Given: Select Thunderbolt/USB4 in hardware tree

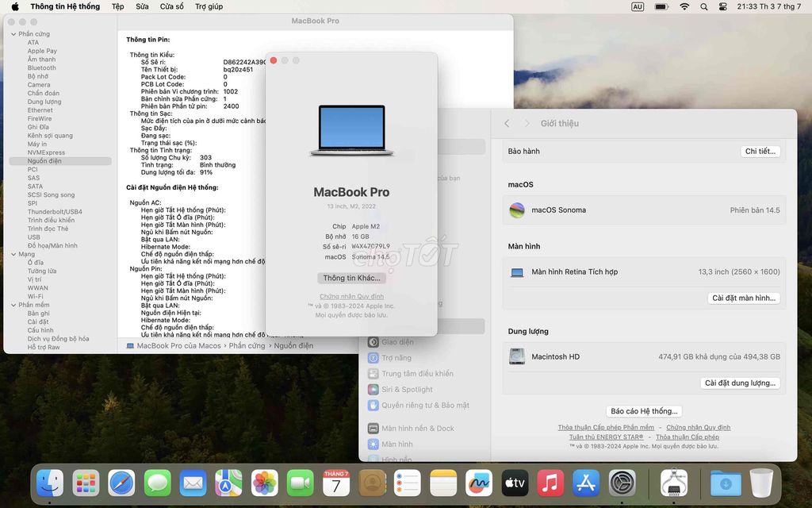Looking at the screenshot, I should pos(55,212).
